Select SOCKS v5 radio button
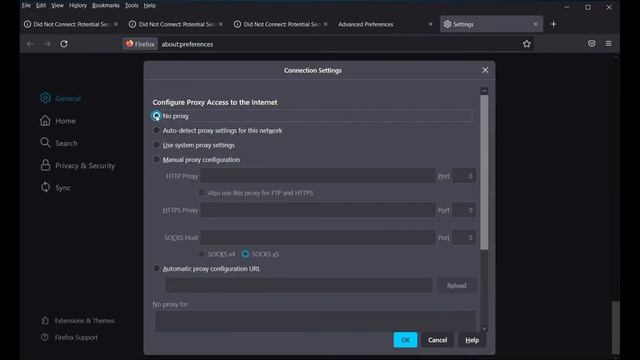This screenshot has height=360, width=640. tap(245, 254)
